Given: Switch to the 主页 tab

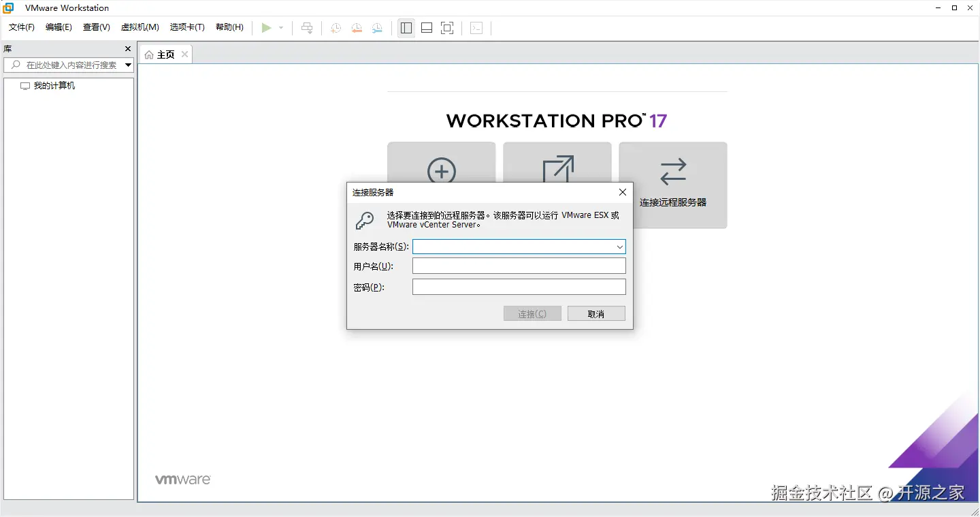Looking at the screenshot, I should pyautogui.click(x=164, y=54).
